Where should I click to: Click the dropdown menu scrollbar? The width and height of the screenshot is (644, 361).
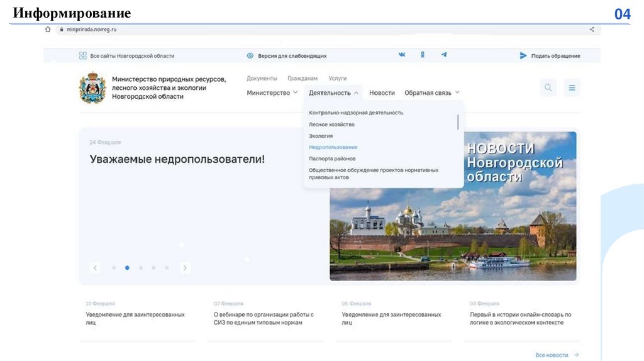[458, 122]
